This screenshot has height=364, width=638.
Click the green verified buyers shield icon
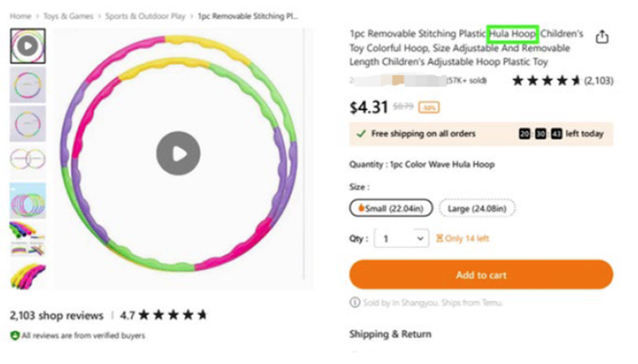point(14,336)
